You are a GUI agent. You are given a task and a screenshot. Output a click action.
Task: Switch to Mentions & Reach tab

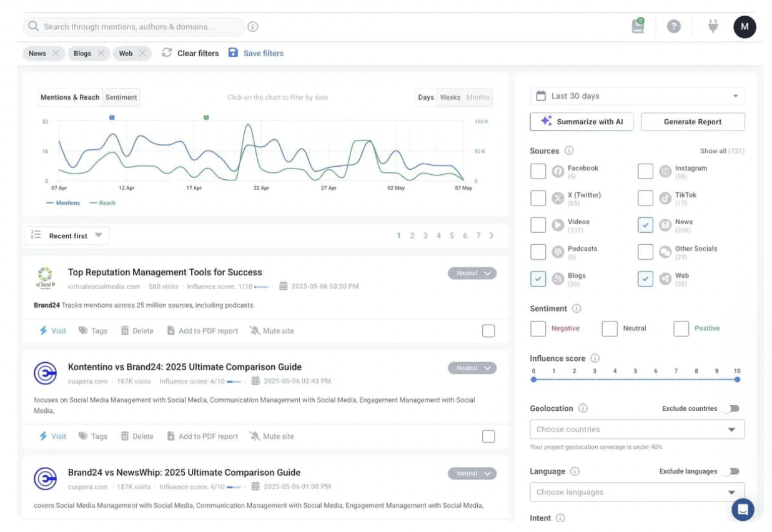pyautogui.click(x=70, y=97)
